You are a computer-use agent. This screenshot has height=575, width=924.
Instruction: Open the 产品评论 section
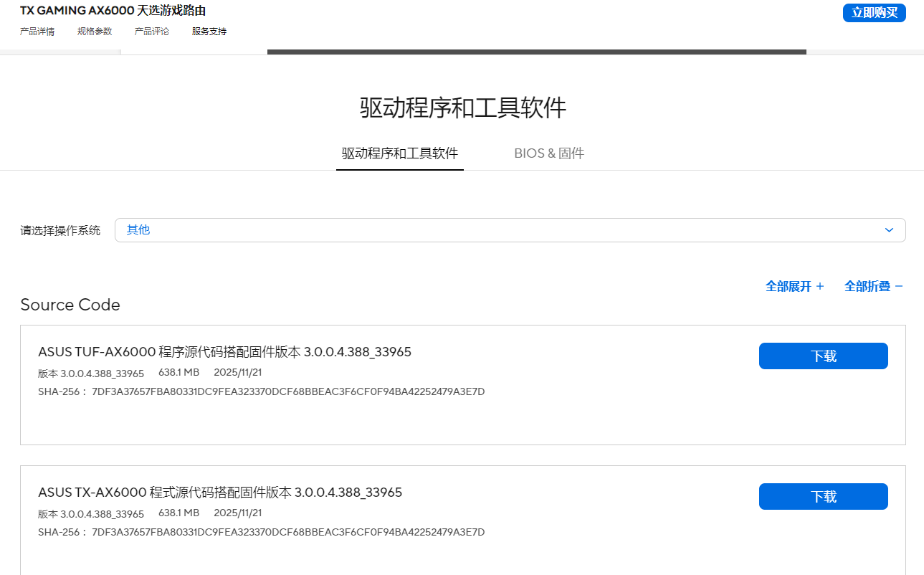pyautogui.click(x=151, y=31)
